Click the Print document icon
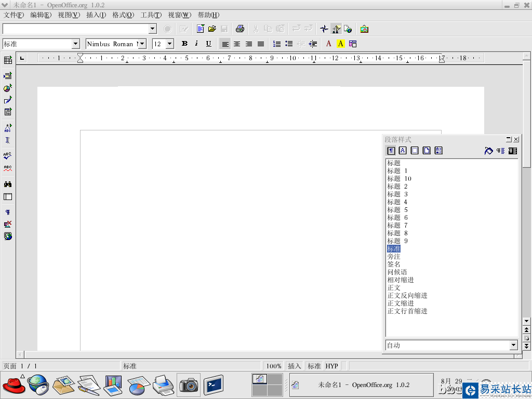Screen dimensions: 532x399 point(240,29)
